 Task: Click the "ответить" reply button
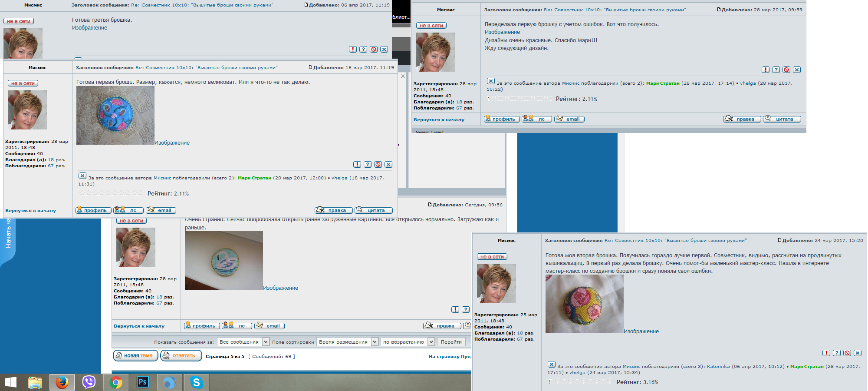[x=181, y=356]
